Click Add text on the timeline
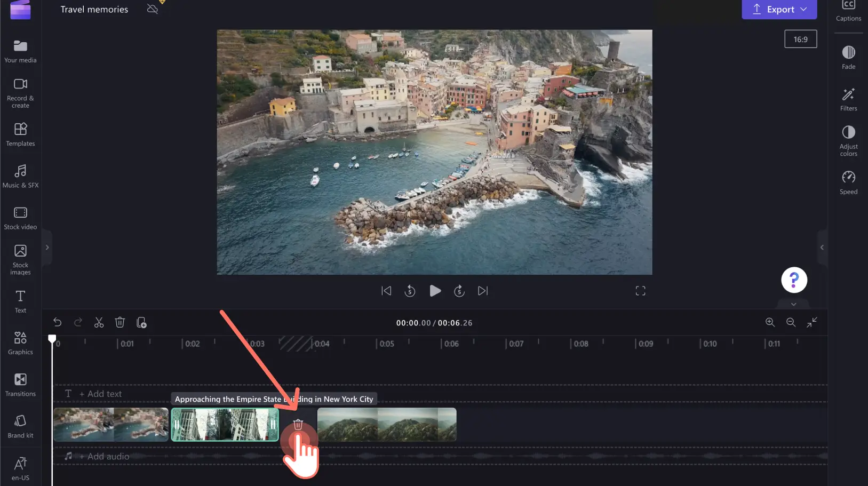This screenshot has height=486, width=868. tap(100, 394)
